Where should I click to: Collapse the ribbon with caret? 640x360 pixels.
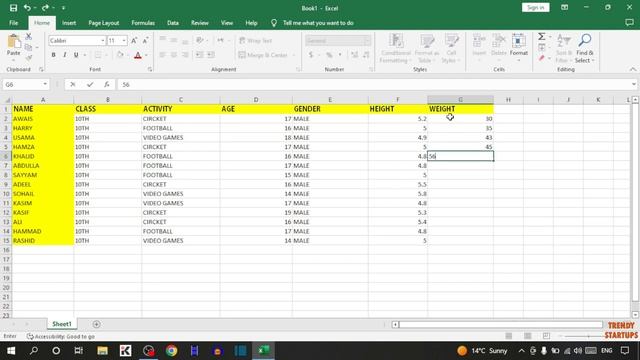(633, 69)
